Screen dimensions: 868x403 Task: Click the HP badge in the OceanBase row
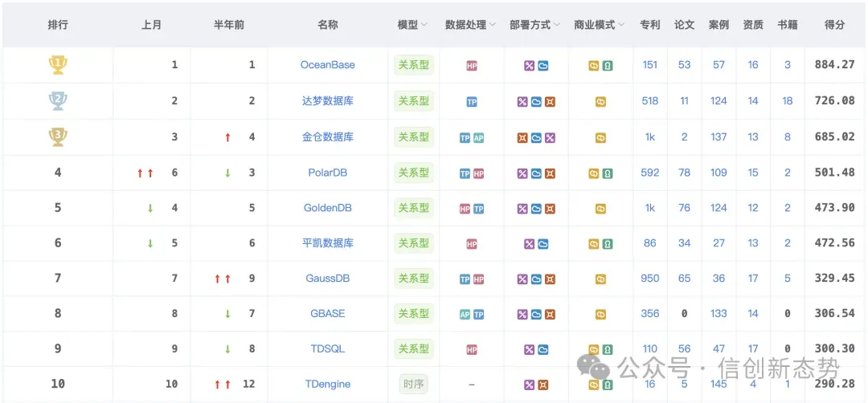pos(472,66)
